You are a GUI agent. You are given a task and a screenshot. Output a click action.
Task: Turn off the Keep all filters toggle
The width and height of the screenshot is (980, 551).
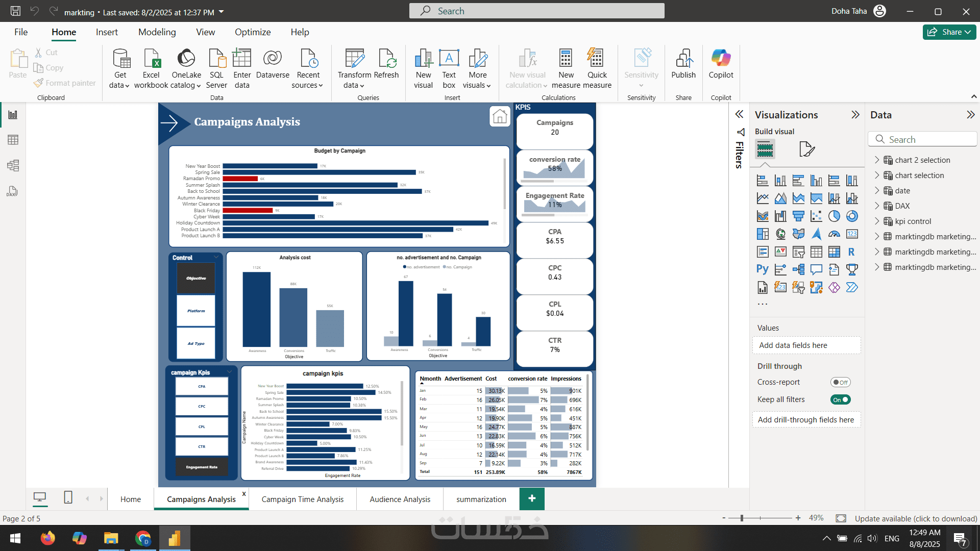pos(840,399)
